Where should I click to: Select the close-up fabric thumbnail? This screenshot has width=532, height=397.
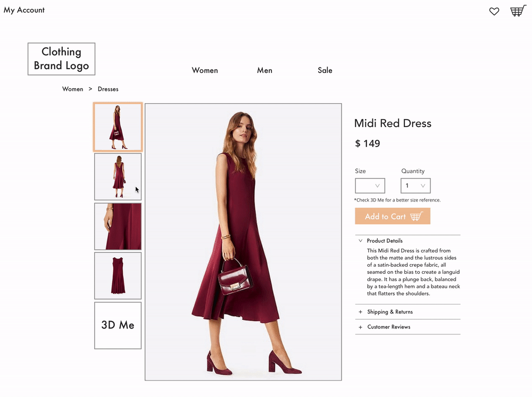tap(118, 226)
